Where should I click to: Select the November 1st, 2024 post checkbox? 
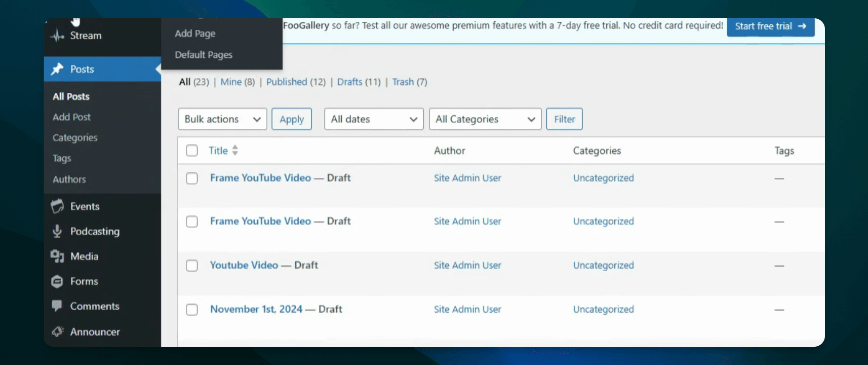[x=192, y=310]
